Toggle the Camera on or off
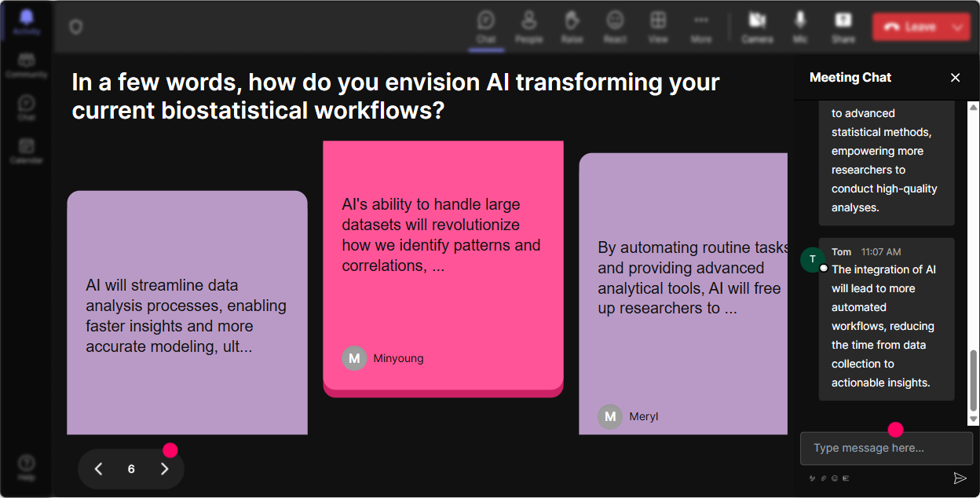Screen dimensions: 980x498 [757, 27]
